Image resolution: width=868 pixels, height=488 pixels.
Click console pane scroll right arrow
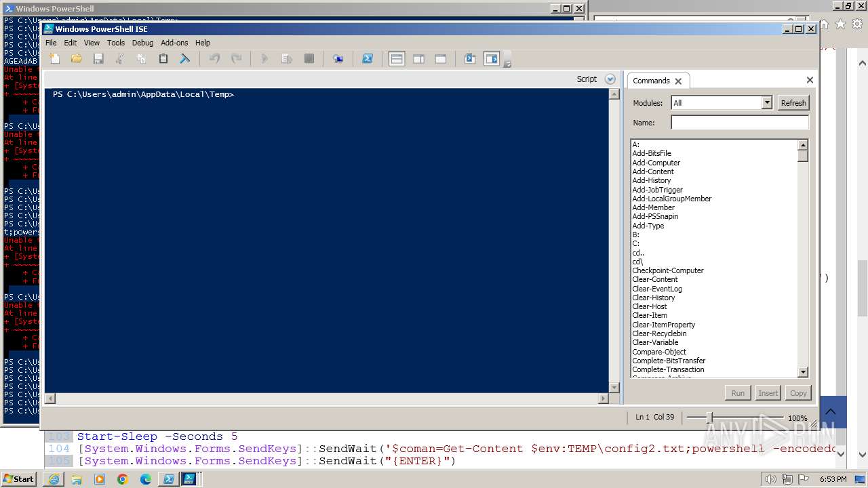(604, 399)
